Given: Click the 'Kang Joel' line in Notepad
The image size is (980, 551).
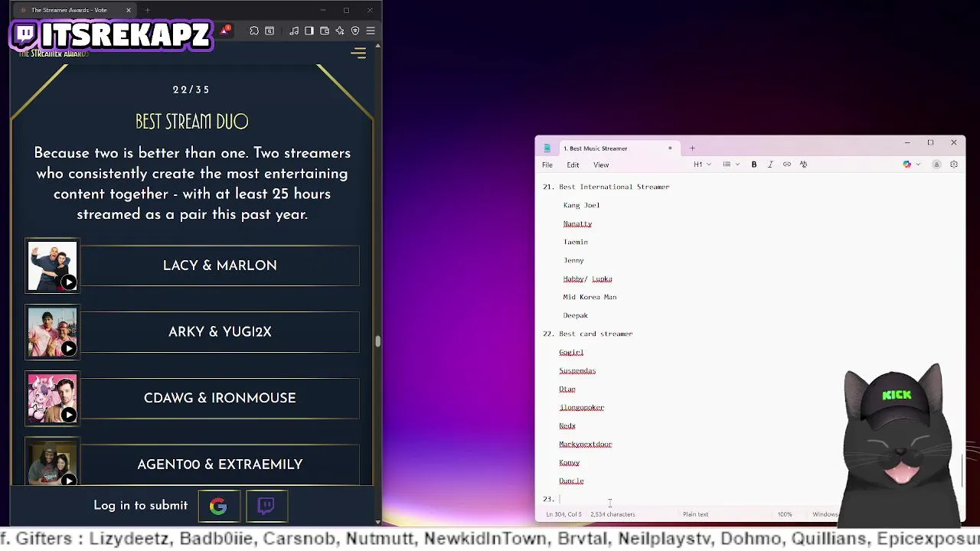Looking at the screenshot, I should [x=581, y=205].
